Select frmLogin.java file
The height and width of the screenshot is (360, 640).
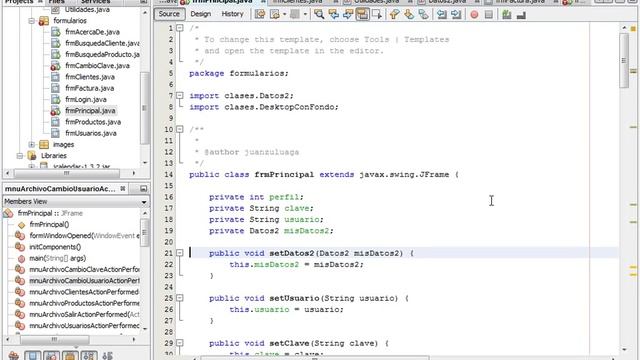tap(86, 99)
